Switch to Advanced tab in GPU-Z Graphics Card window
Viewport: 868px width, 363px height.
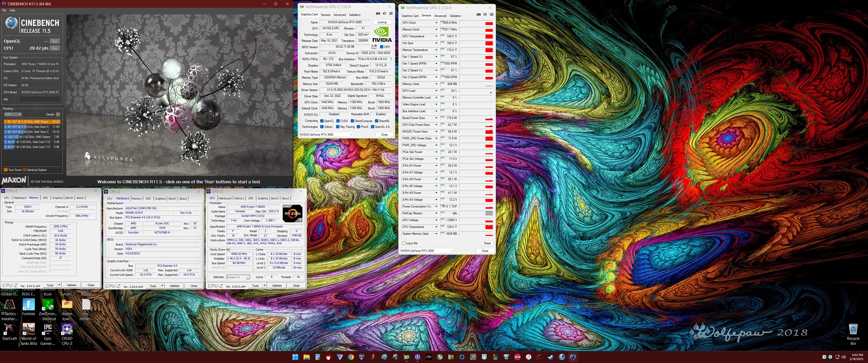click(x=339, y=15)
